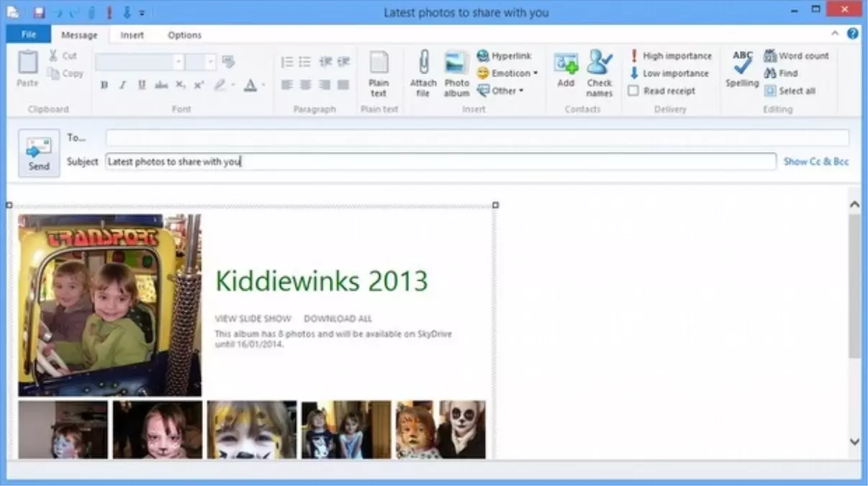Viewport: 868px width, 486px height.
Task: Switch to the Insert ribbon tab
Action: [x=132, y=35]
